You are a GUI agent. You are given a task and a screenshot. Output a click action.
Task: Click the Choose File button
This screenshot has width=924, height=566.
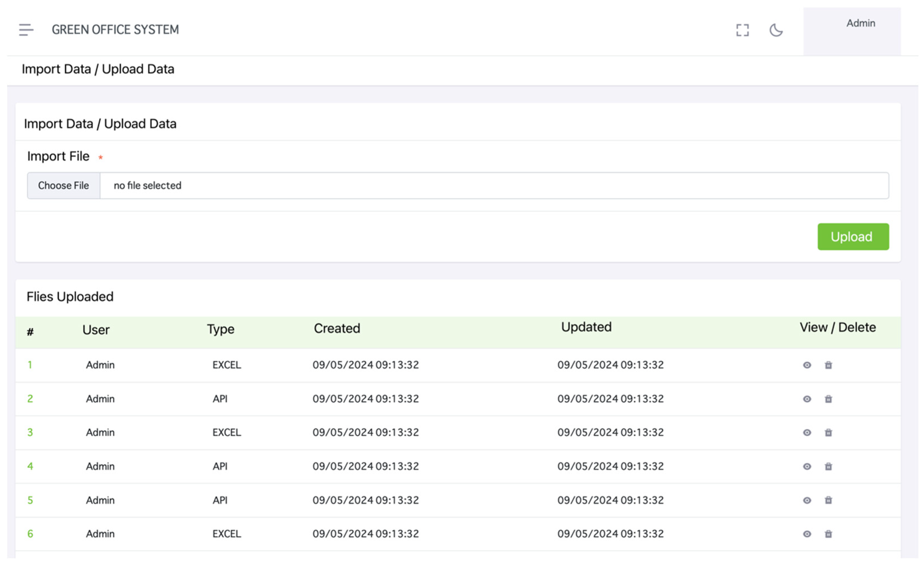tap(63, 185)
